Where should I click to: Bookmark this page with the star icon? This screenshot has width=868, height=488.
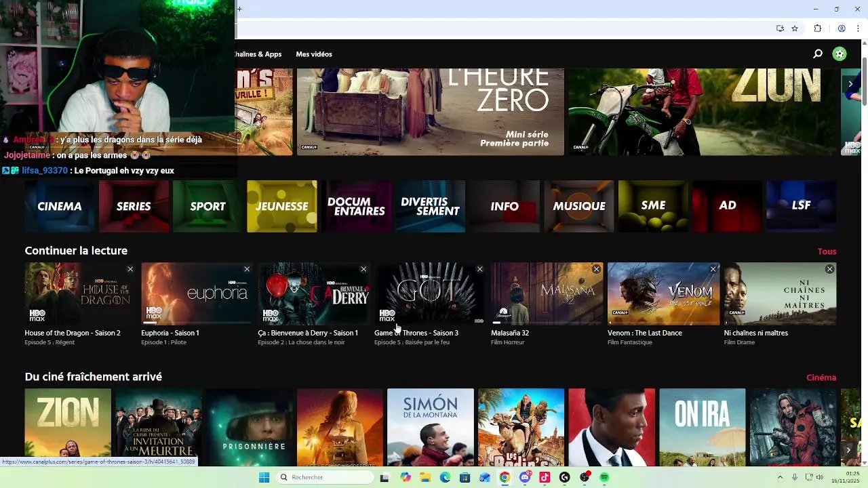pos(795,28)
